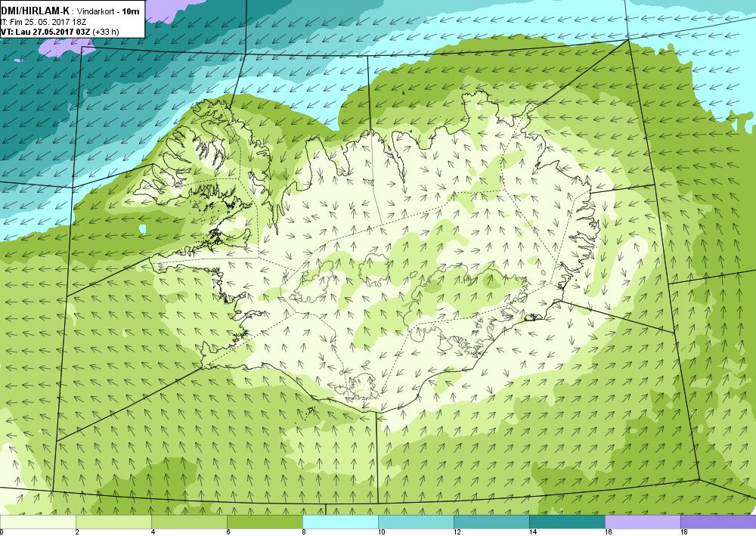The width and height of the screenshot is (756, 536).
Task: Click the 8–10 m/s light cyan legend swatch
Action: tap(340, 522)
